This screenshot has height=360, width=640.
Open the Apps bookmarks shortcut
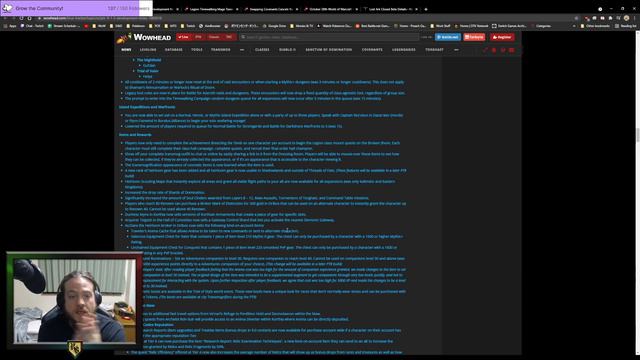pyautogui.click(x=10, y=26)
